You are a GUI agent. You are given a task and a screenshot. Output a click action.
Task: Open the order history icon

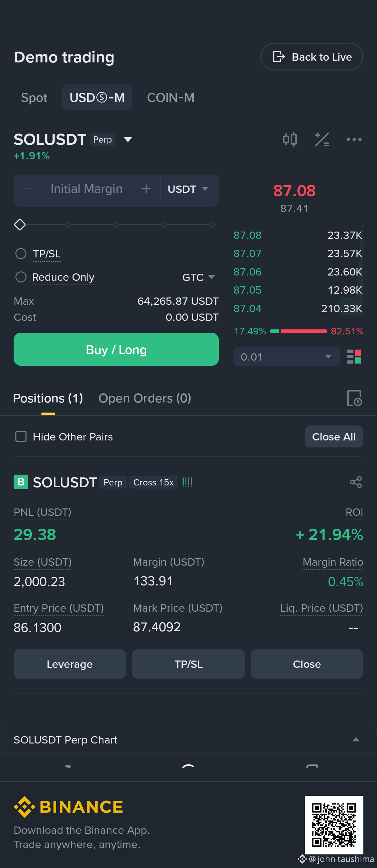pyautogui.click(x=354, y=398)
